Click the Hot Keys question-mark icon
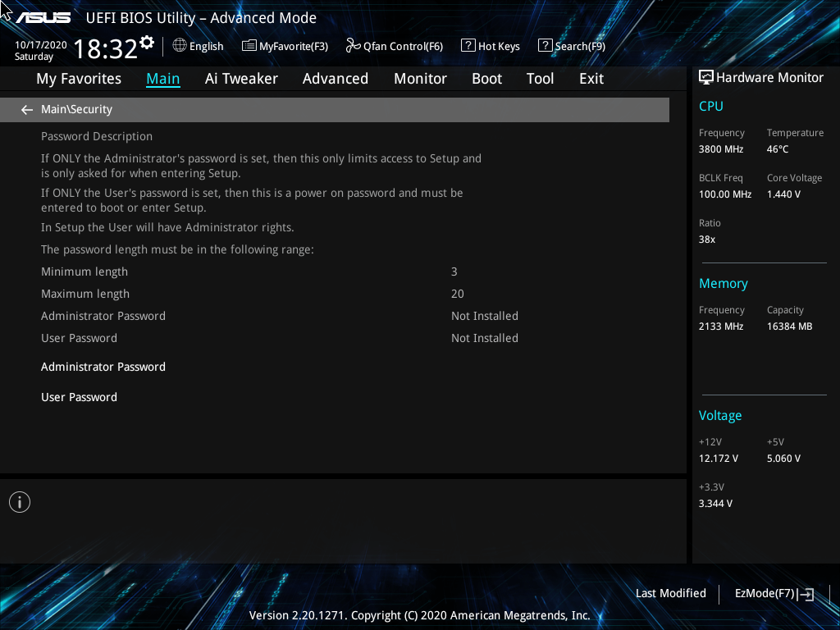840x630 pixels. 468,46
